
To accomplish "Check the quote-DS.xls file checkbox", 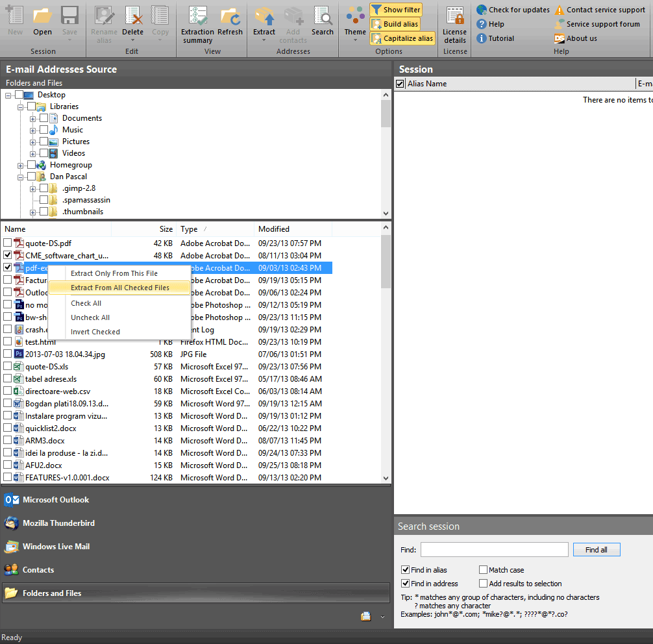I will tap(8, 365).
